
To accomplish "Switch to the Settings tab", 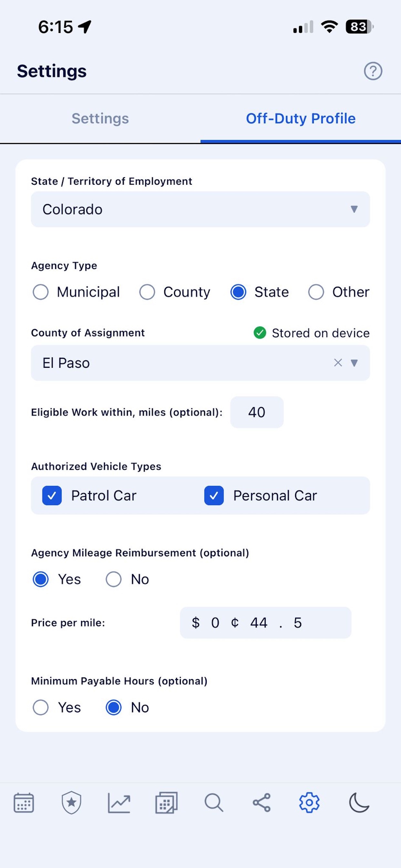I will [100, 119].
